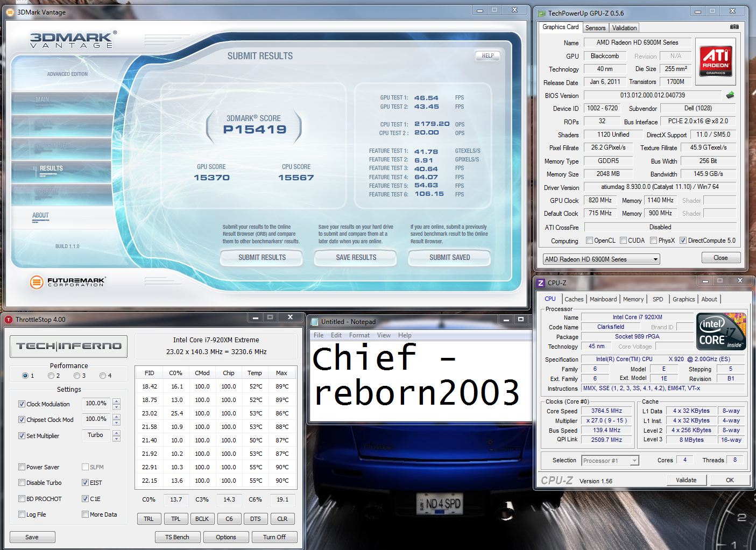Open the Notepad File menu

tap(319, 335)
